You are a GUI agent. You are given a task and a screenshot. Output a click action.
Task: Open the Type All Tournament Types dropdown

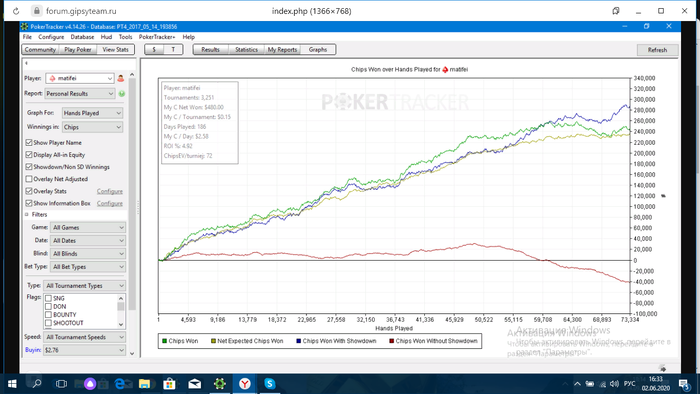(x=84, y=286)
